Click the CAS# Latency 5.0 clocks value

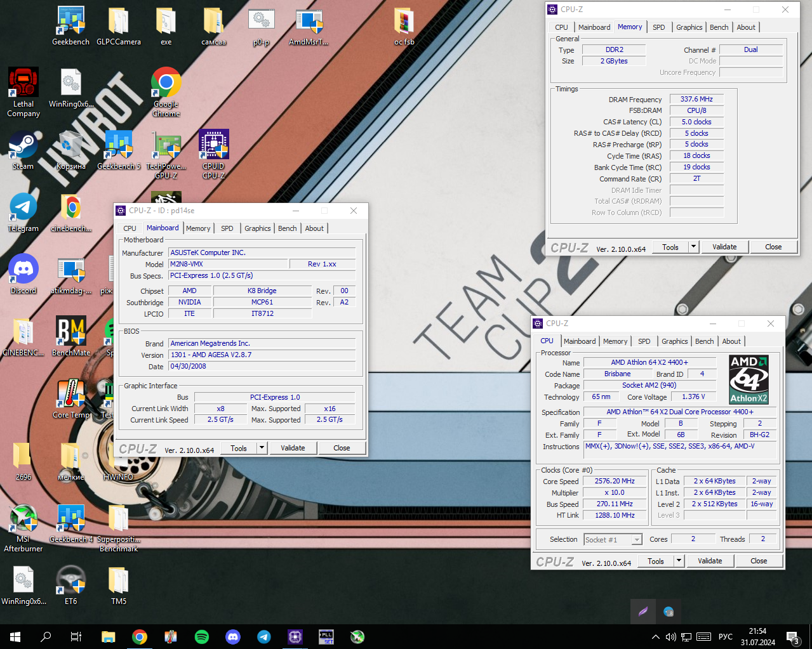pos(696,122)
